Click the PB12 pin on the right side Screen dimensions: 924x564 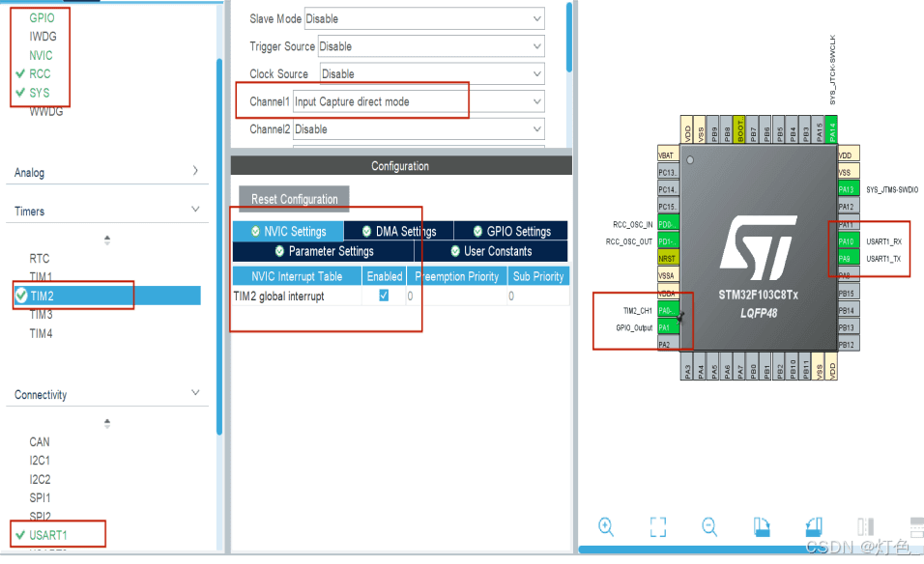click(x=849, y=345)
